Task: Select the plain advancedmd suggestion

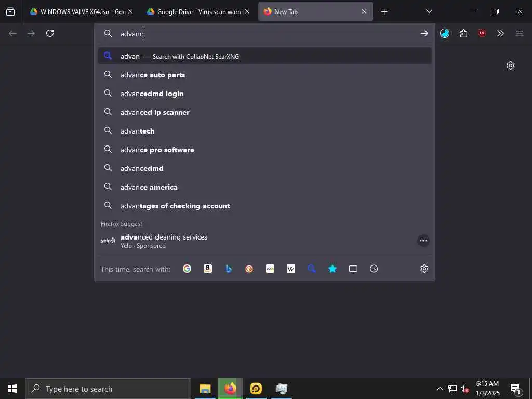Action: coord(264,168)
